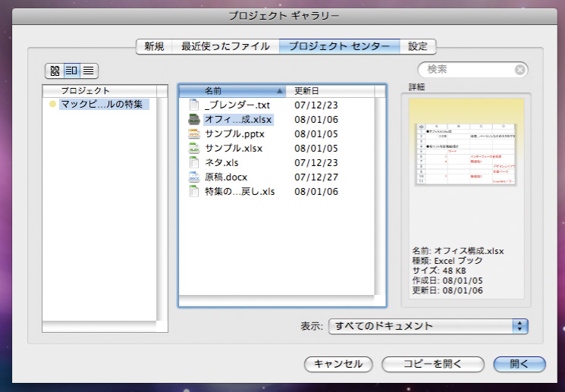Image resolution: width=565 pixels, height=392 pixels.
Task: Switch to plain list view
Action: pos(89,71)
